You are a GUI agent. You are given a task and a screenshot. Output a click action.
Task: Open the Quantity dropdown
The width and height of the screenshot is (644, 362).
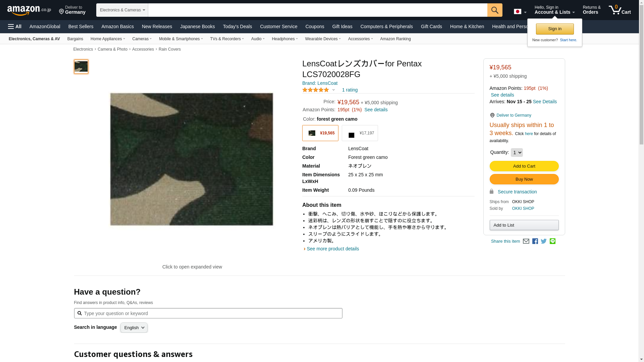coord(517,153)
